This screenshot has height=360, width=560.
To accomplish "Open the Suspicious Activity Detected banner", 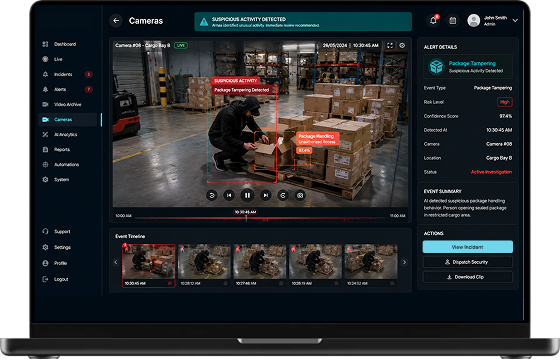I will click(x=303, y=22).
